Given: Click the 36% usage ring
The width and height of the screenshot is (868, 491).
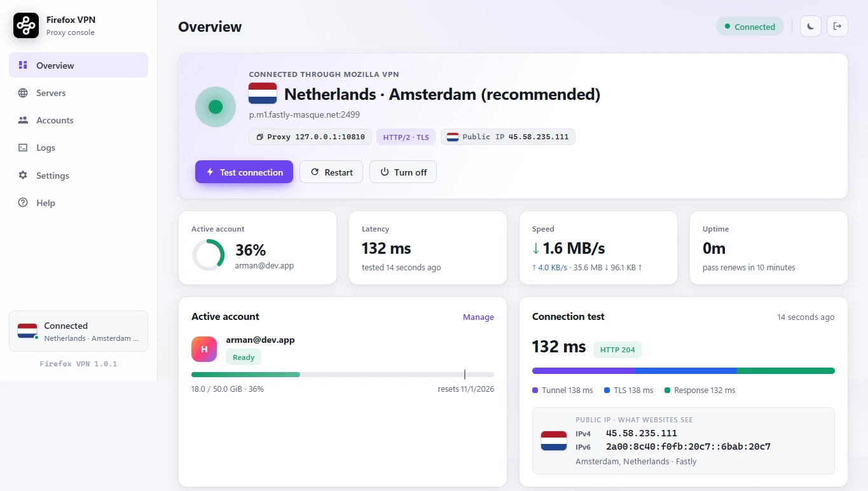Looking at the screenshot, I should pos(209,255).
